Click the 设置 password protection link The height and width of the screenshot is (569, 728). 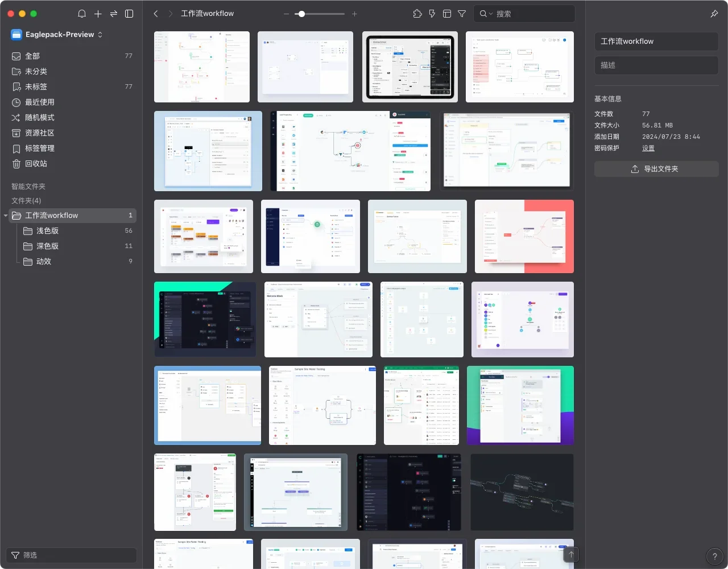click(648, 148)
